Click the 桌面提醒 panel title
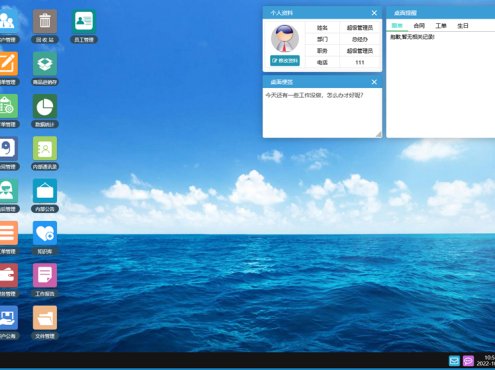 point(405,13)
